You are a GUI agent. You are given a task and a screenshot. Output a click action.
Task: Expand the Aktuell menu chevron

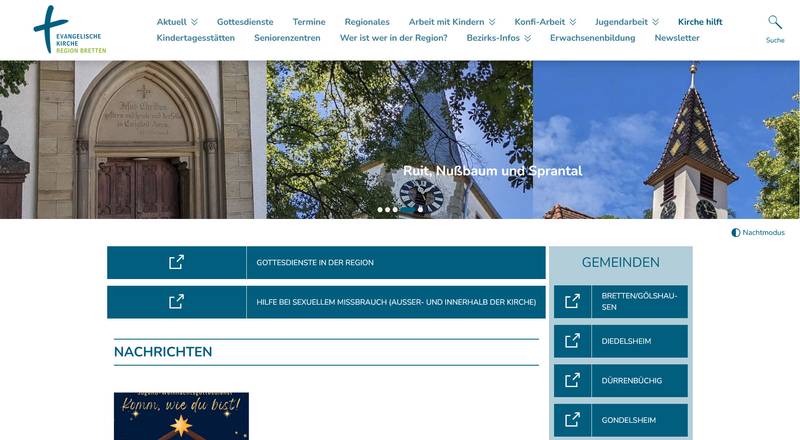194,22
